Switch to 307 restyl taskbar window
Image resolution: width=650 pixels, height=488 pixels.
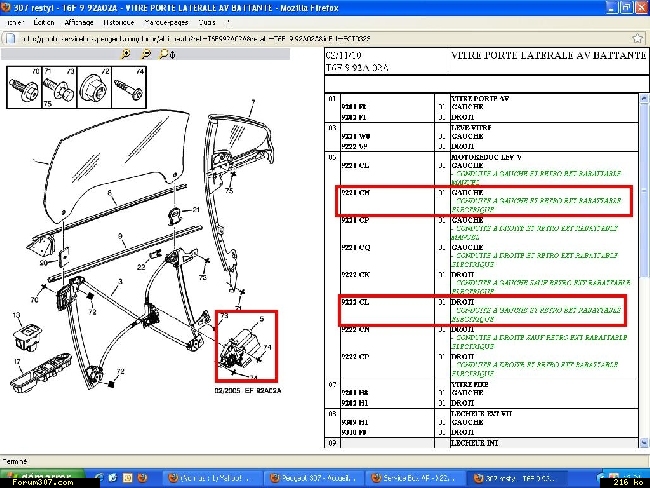click(516, 478)
